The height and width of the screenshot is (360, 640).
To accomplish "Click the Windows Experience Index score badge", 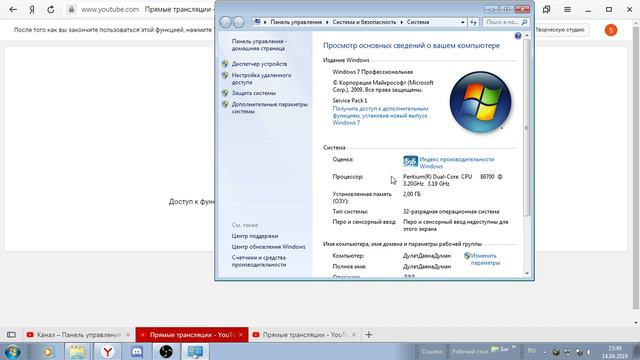I will tap(410, 162).
